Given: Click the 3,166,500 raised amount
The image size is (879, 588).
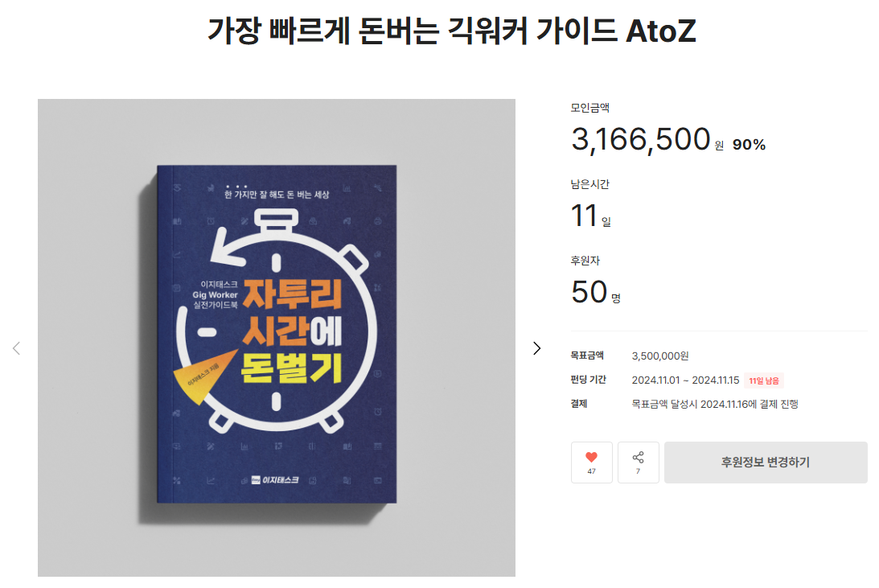Looking at the screenshot, I should 641,139.
